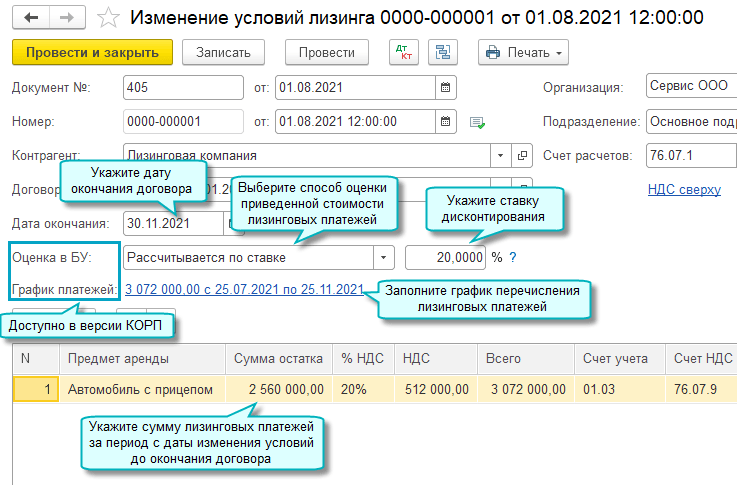
Task: Open the Контрагент record button
Action: 523,156
